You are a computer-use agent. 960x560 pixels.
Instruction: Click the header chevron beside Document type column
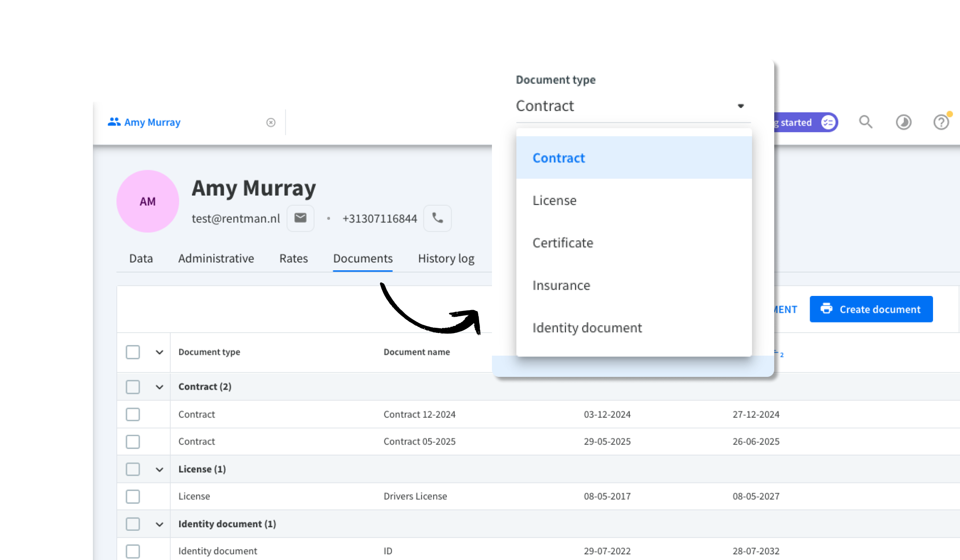(160, 352)
